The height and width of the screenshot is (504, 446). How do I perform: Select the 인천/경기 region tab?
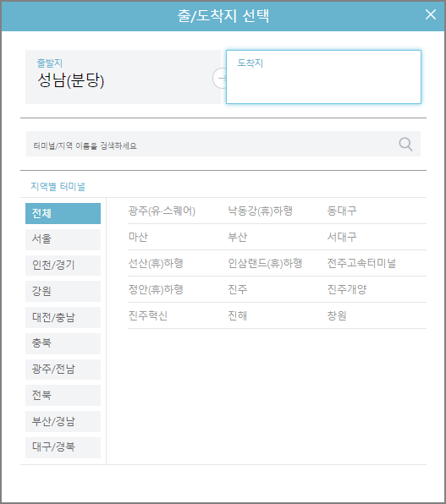(x=63, y=266)
